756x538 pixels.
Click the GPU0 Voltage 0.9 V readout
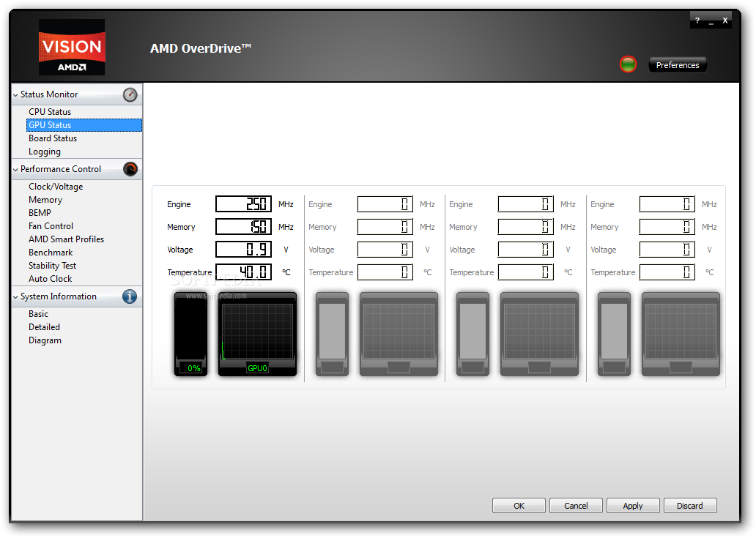click(243, 250)
